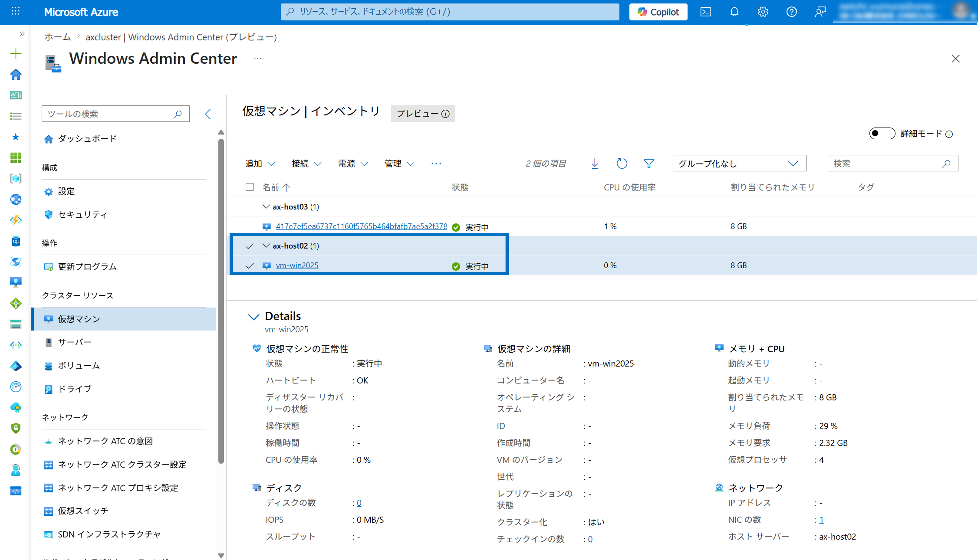Sort by the 名前 column header
The height and width of the screenshot is (560, 978).
point(276,187)
